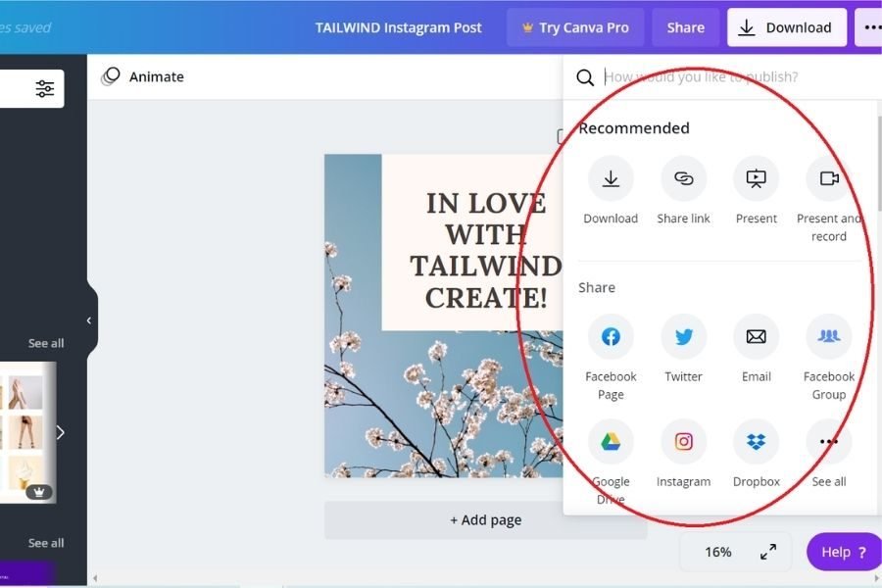This screenshot has height=588, width=882.
Task: Collapse the left side panel
Action: [x=89, y=320]
